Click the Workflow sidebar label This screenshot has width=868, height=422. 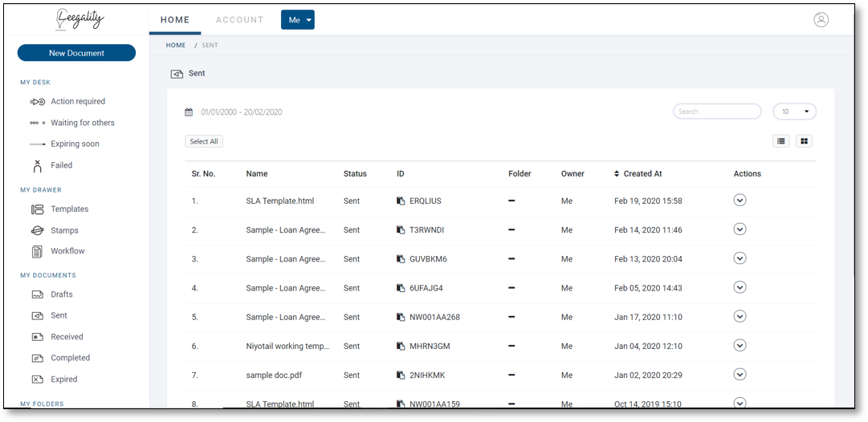pyautogui.click(x=68, y=251)
